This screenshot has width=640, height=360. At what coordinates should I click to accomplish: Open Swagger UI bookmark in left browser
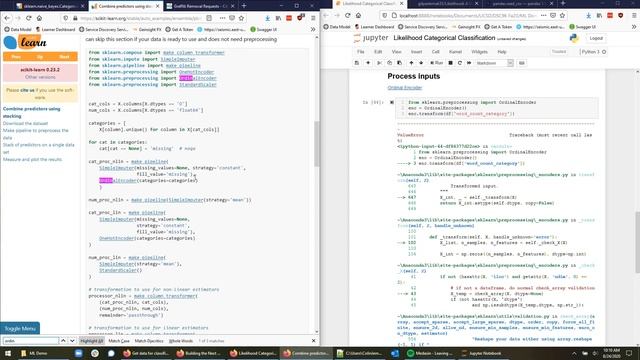point(263,29)
